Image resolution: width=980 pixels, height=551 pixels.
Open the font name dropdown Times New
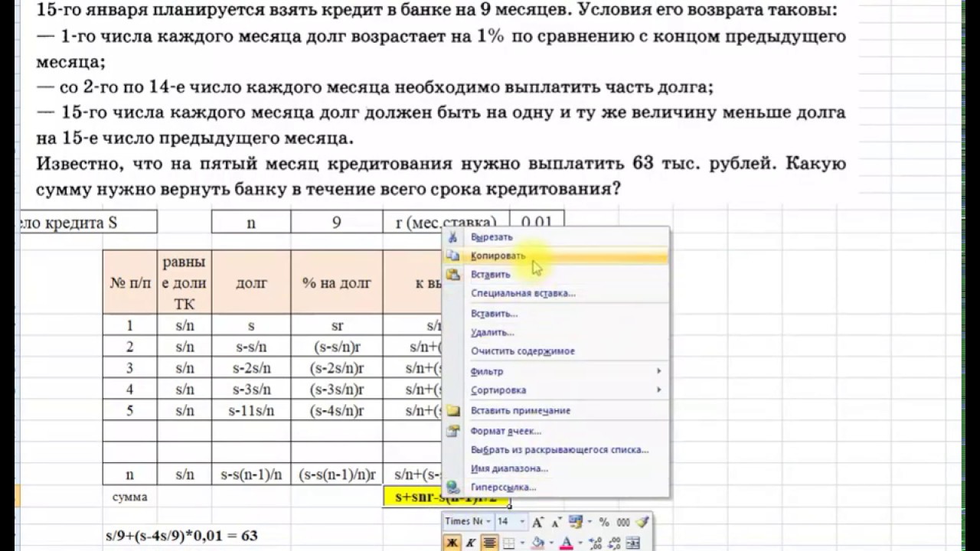coord(488,522)
